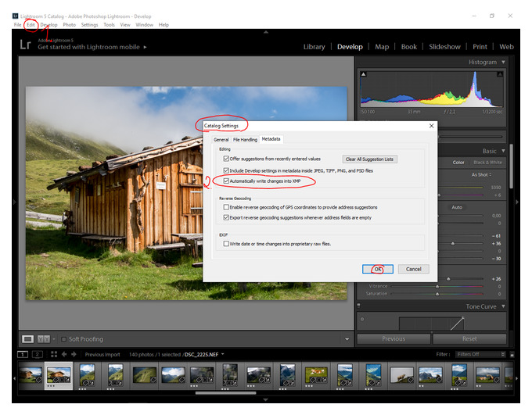Collapse the right panel group
This screenshot has height=415, width=532.
coord(517,202)
